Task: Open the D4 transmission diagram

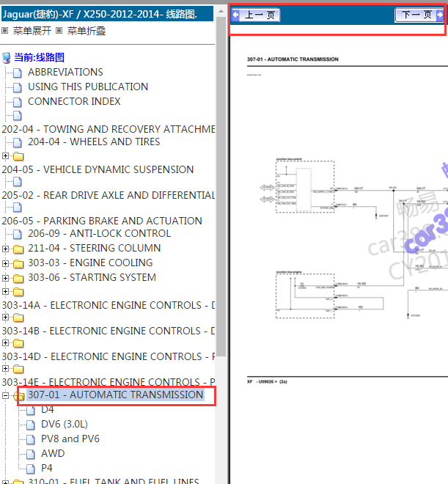Action: tap(48, 410)
